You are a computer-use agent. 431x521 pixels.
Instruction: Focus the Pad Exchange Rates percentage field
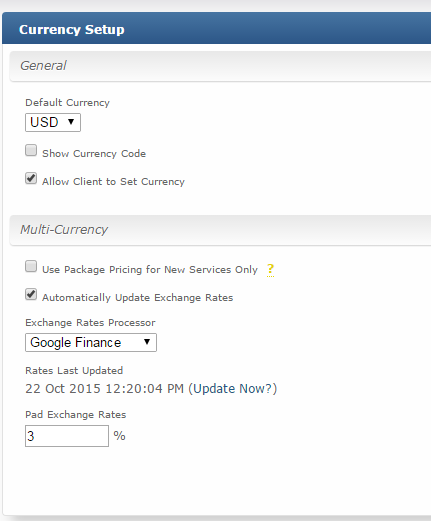[67, 436]
